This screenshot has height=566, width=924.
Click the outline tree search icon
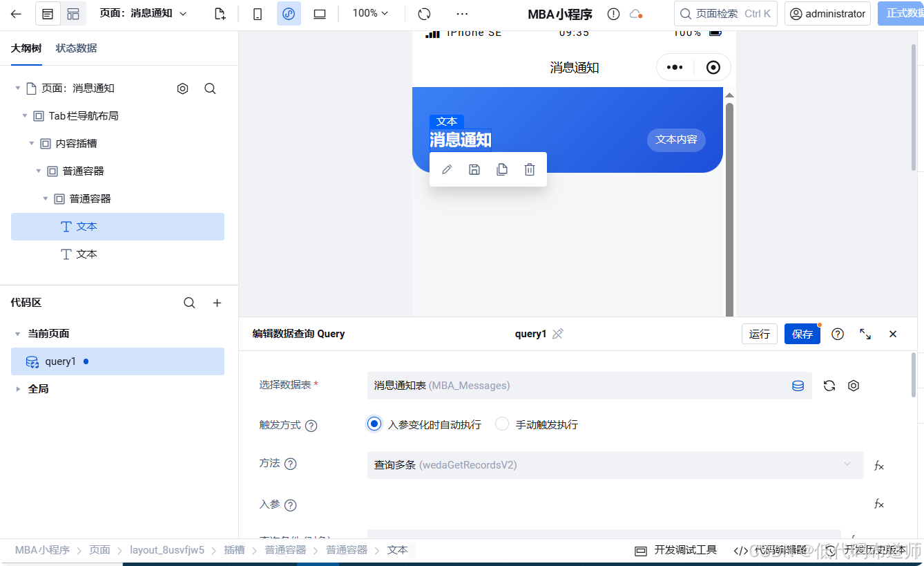[x=211, y=88]
